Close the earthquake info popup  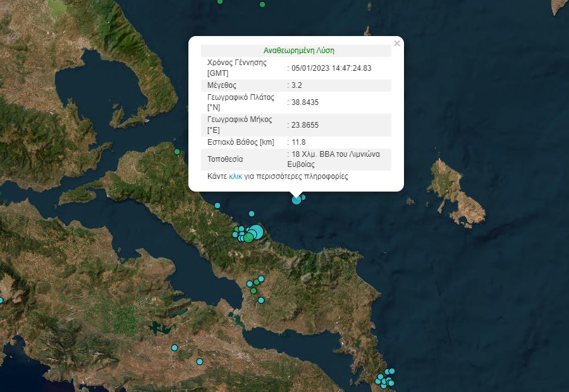click(396, 44)
